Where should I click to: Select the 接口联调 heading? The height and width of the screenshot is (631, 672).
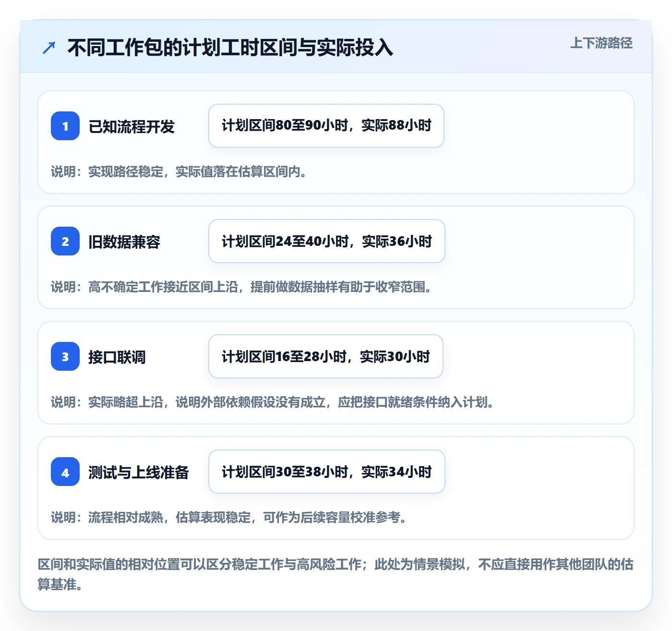click(x=117, y=357)
